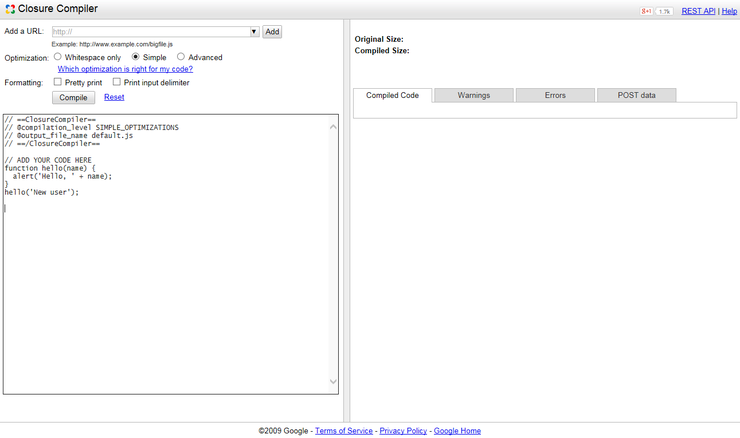This screenshot has width=740, height=438.
Task: Show the POST data tab
Action: 636,95
